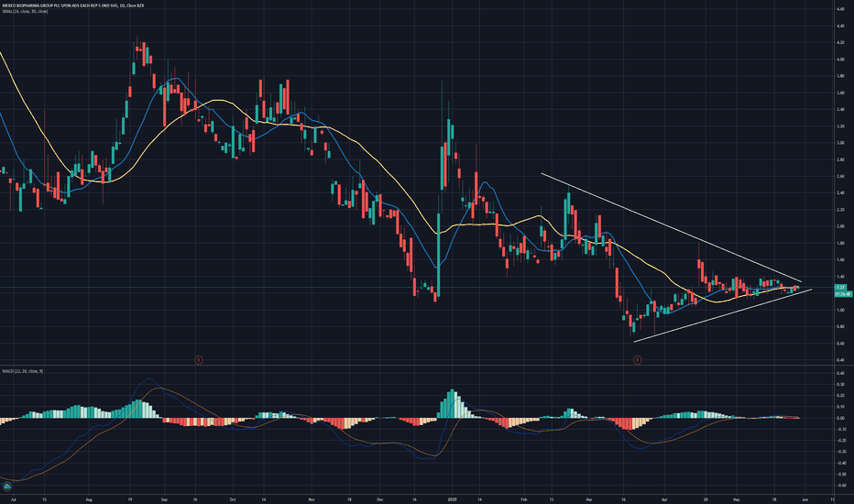The height and width of the screenshot is (504, 854).
Task: Select the upper white descending trendline
Action: click(x=671, y=228)
